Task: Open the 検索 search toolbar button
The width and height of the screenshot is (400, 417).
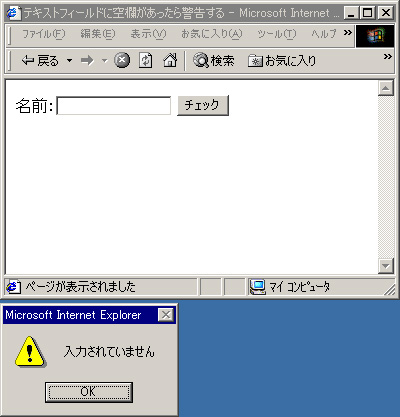Action: click(x=214, y=61)
